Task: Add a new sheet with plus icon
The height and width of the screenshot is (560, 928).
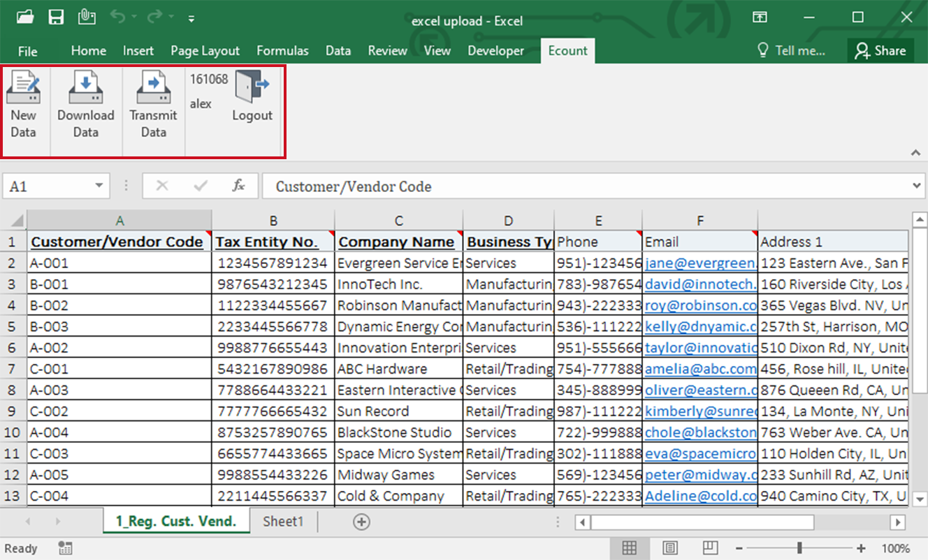Action: pyautogui.click(x=361, y=522)
